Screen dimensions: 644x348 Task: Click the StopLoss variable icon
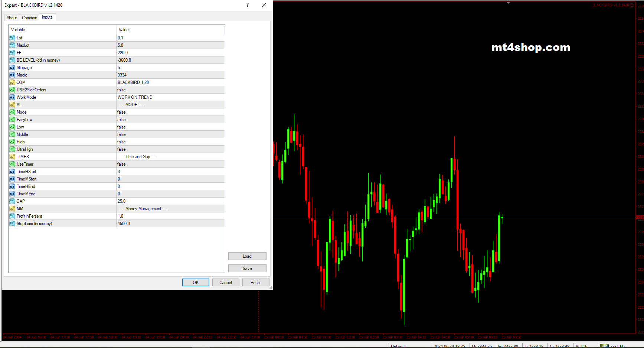[12, 224]
